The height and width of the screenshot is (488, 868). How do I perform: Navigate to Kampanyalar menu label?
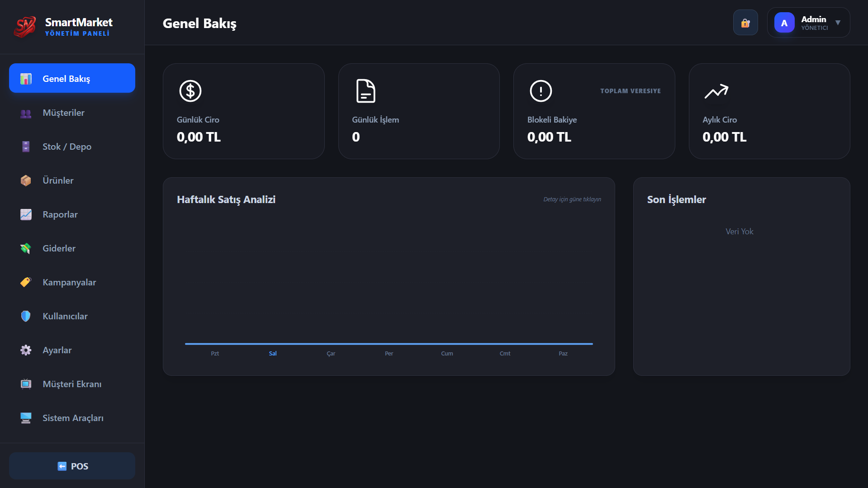coord(69,282)
